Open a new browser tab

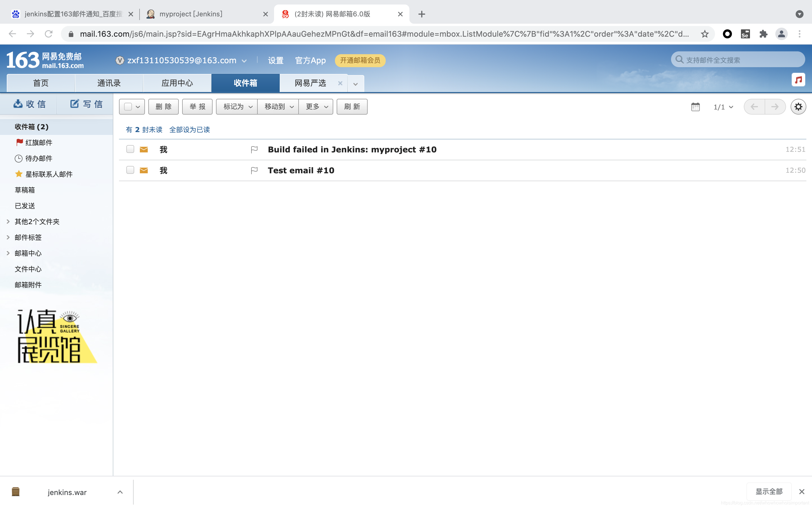coord(422,14)
